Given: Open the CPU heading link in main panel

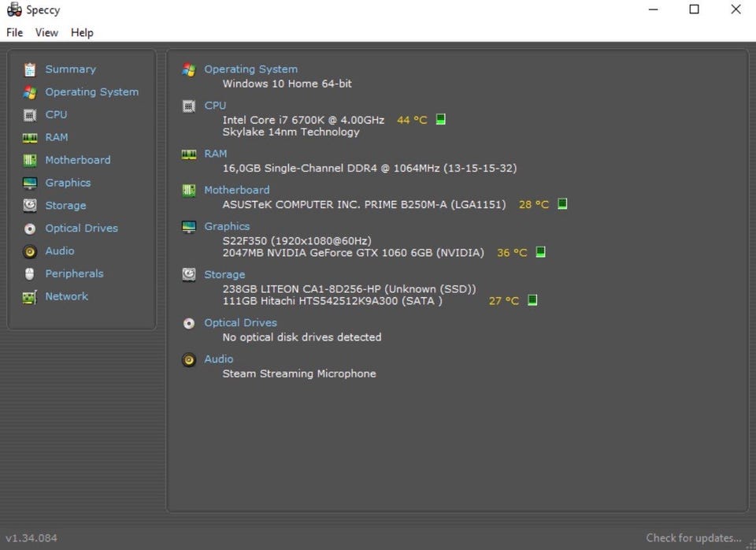Looking at the screenshot, I should (x=215, y=106).
